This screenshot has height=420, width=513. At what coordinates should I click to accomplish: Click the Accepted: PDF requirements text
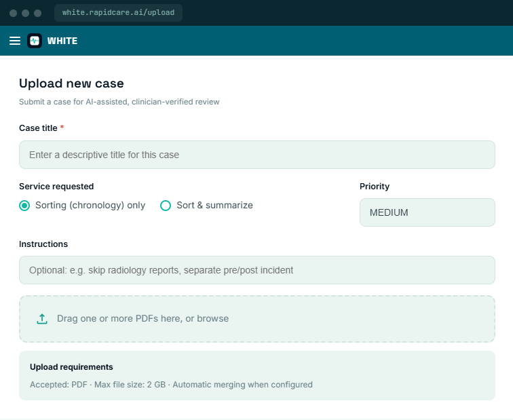171,384
